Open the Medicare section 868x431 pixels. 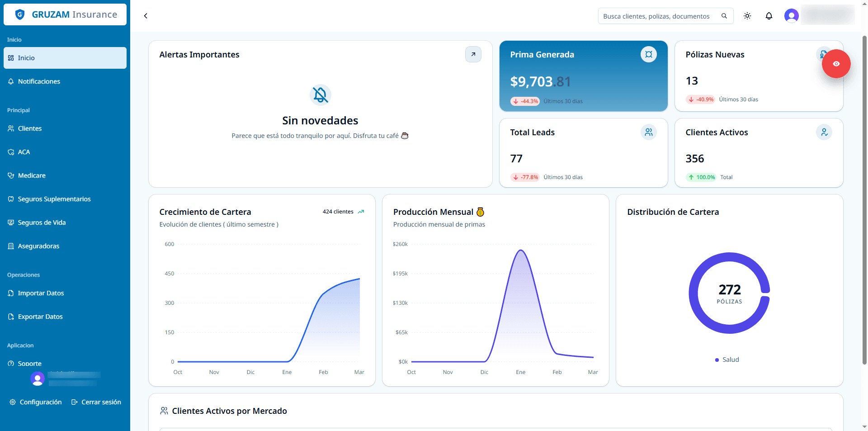click(32, 175)
